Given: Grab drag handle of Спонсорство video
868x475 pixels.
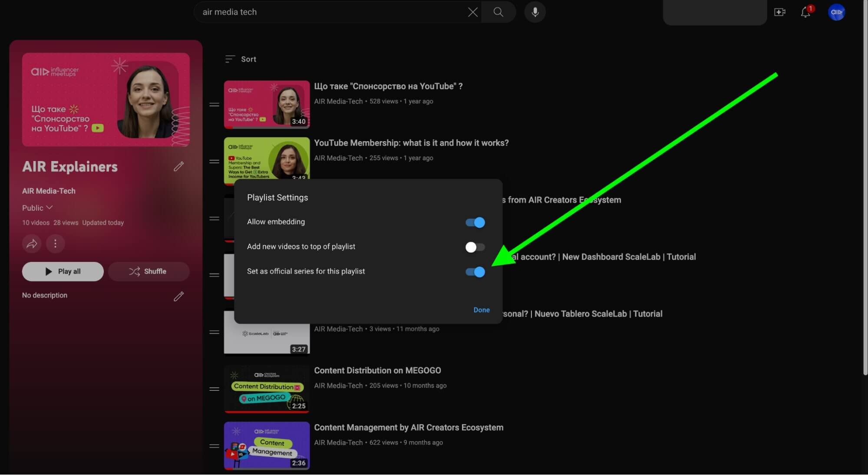Looking at the screenshot, I should click(214, 105).
